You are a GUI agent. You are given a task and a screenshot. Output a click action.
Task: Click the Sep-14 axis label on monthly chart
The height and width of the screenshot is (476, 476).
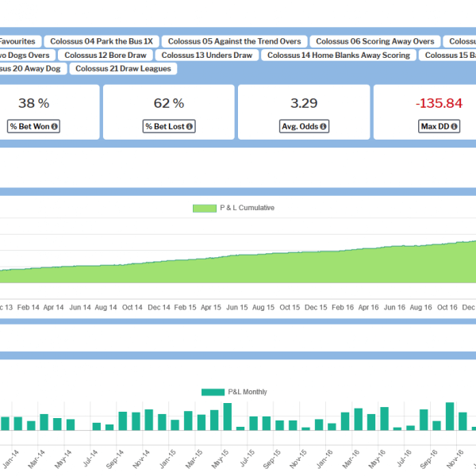click(x=115, y=459)
